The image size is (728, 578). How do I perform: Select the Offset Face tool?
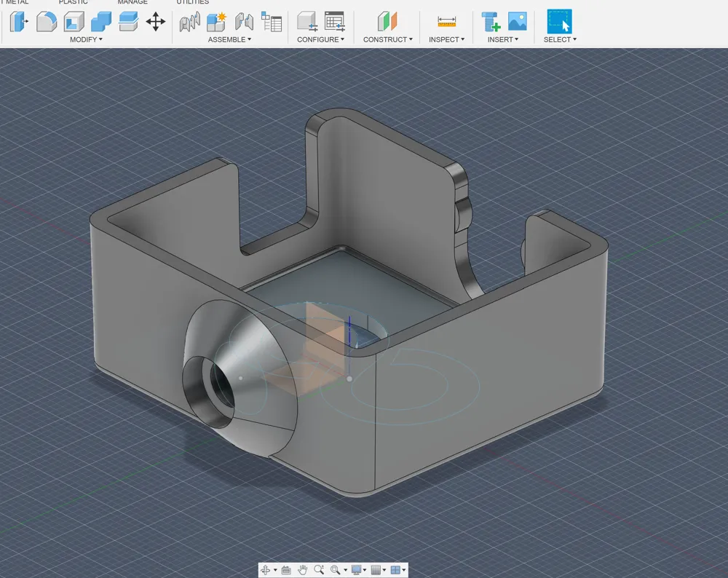coord(128,21)
